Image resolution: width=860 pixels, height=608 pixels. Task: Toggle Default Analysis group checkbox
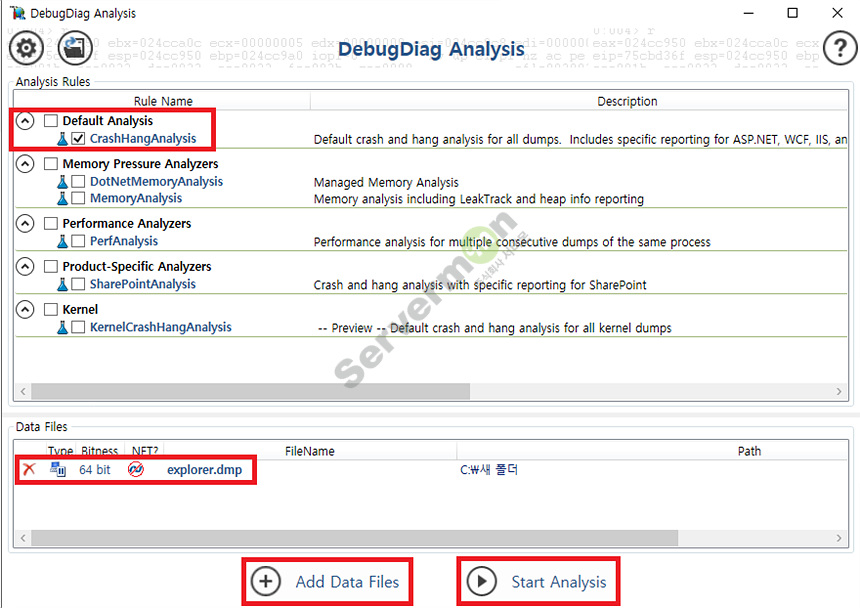[51, 121]
